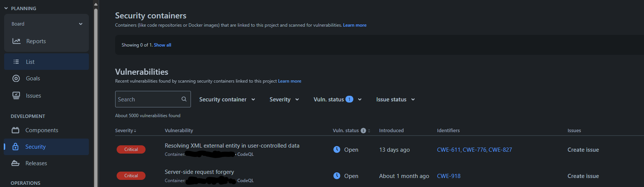The width and height of the screenshot is (644, 187).
Task: Collapse the PLANNING section
Action: 6,8
